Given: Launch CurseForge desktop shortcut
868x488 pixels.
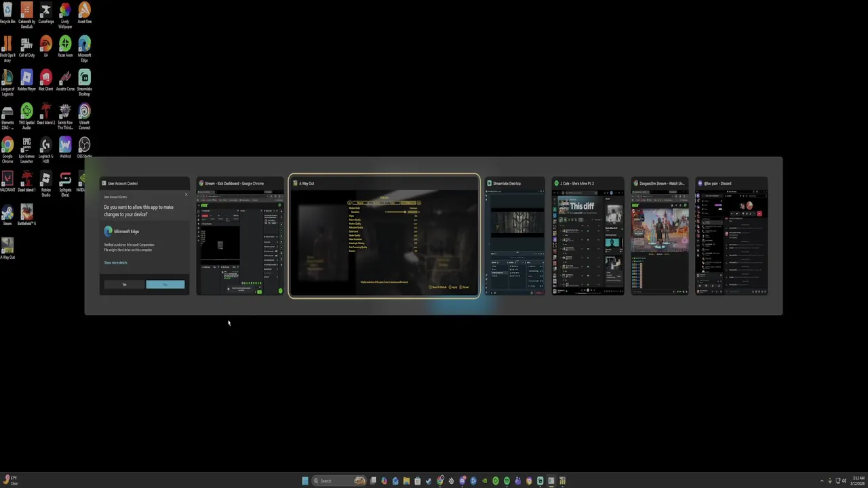Looking at the screenshot, I should pos(45,14).
